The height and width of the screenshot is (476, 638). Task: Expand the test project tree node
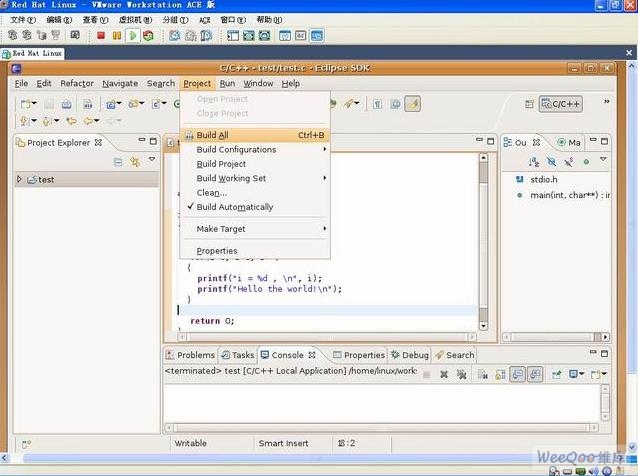click(x=19, y=179)
